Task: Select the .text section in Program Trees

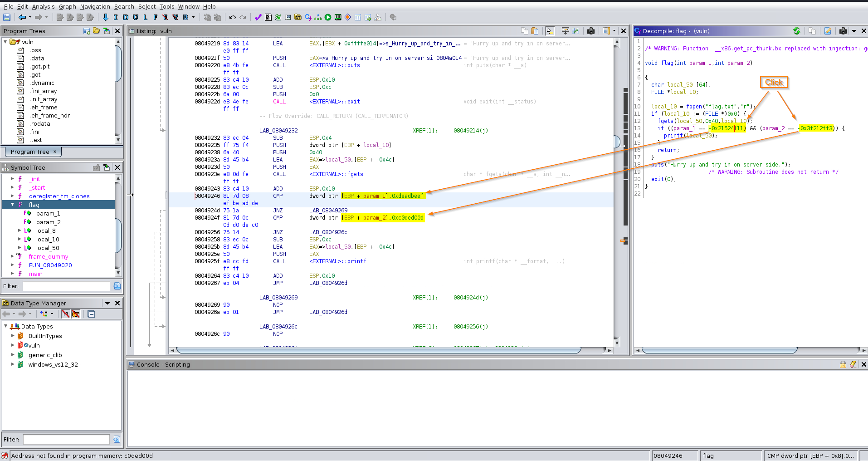Action: 35,140
